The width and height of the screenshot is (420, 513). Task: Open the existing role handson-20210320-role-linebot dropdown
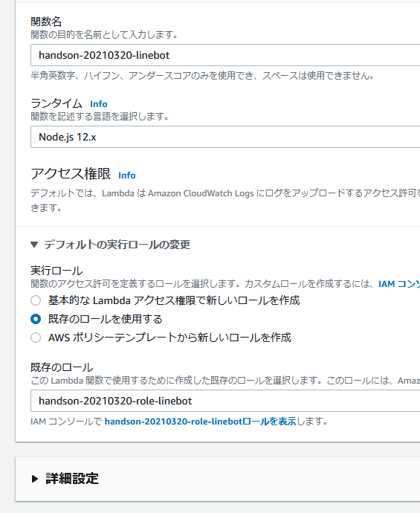point(225,401)
